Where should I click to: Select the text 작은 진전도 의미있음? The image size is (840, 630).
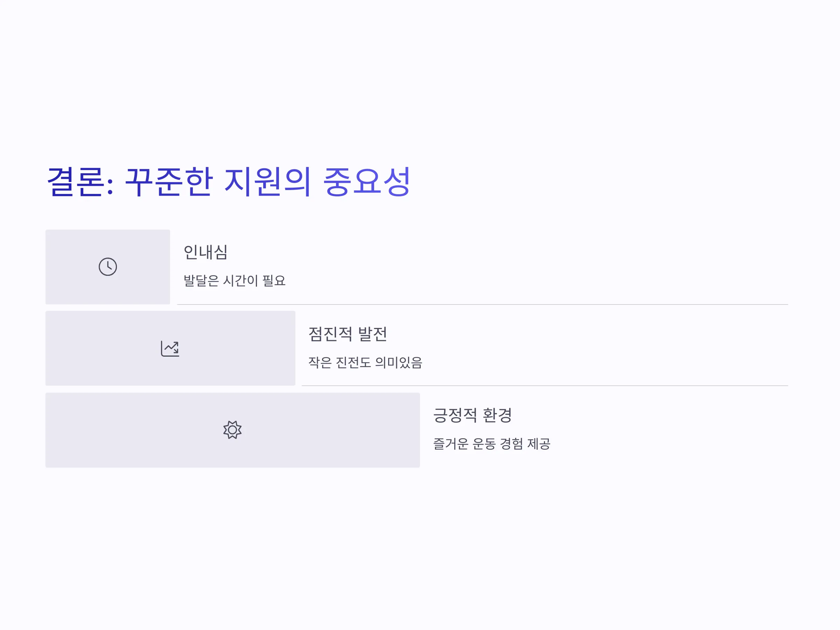tap(365, 362)
